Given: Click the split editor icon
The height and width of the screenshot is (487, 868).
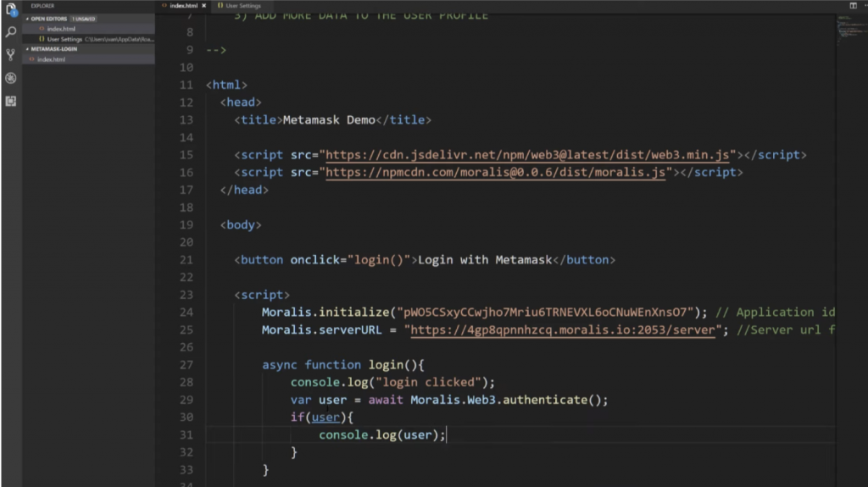Looking at the screenshot, I should point(853,6).
